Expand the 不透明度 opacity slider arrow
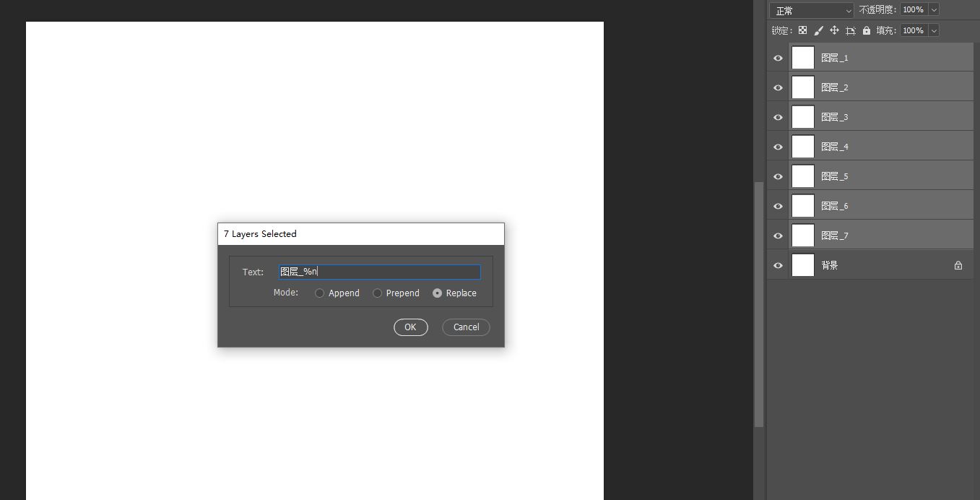The height and width of the screenshot is (500, 980). pos(934,9)
